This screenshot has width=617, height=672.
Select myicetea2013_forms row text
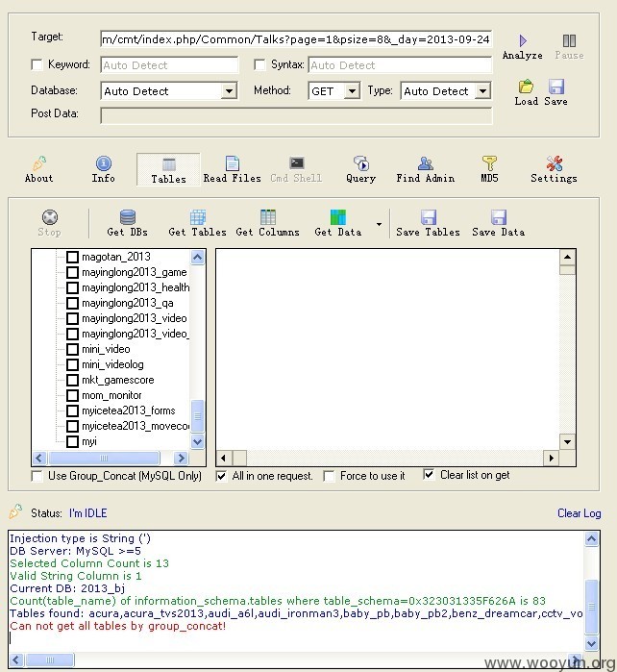pos(129,411)
